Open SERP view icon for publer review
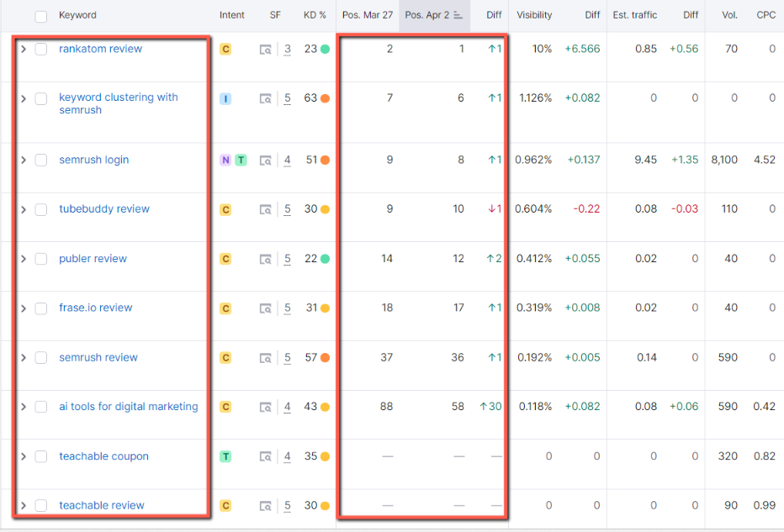 [x=266, y=259]
